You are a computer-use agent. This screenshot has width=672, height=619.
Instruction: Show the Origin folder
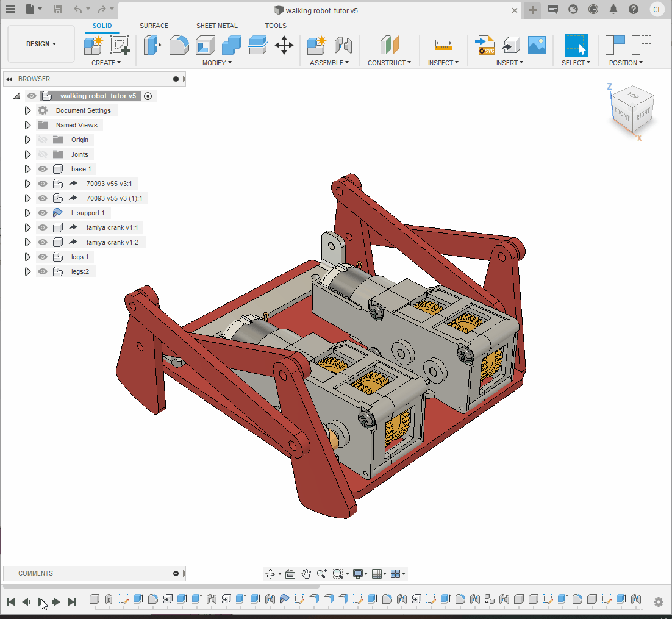point(43,140)
